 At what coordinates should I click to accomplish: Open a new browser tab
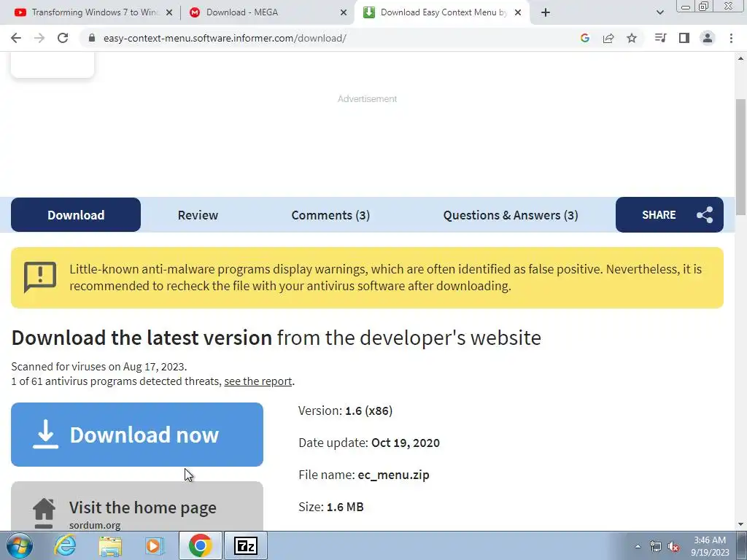[546, 12]
